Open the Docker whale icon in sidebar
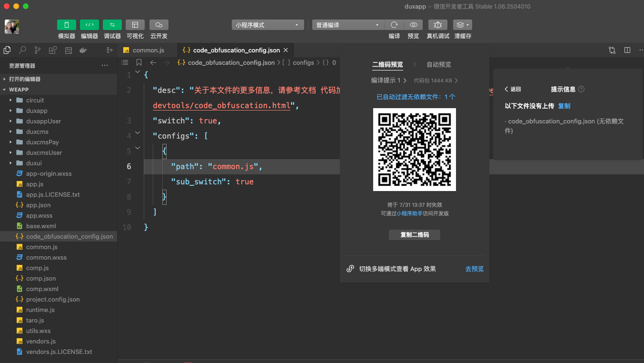 pos(83,50)
